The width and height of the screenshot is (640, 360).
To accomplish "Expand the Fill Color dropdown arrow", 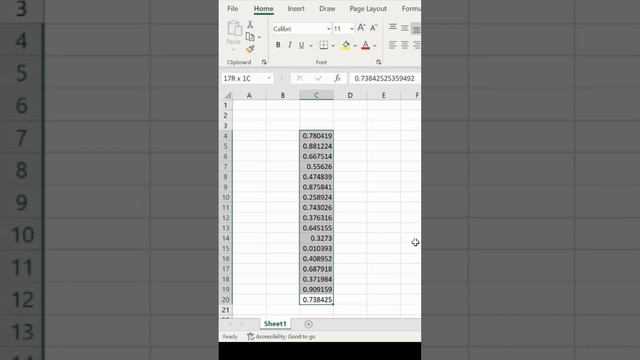I will 355,46.
